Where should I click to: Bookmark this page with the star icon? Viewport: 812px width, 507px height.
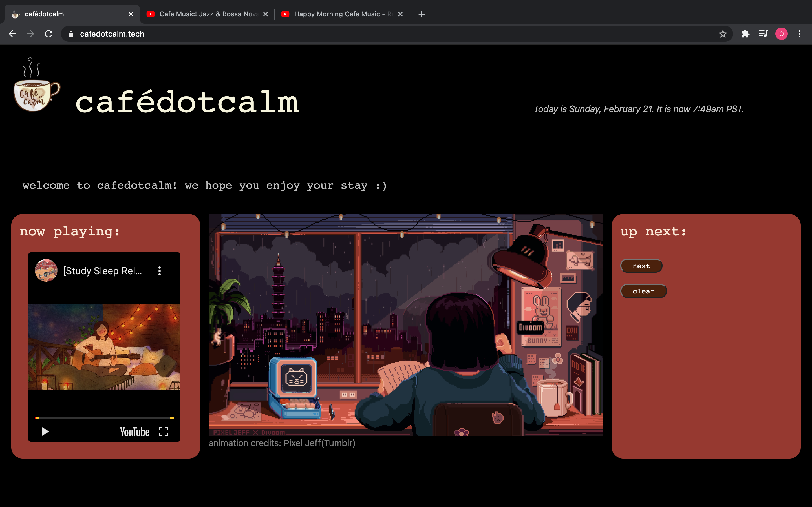tap(723, 34)
